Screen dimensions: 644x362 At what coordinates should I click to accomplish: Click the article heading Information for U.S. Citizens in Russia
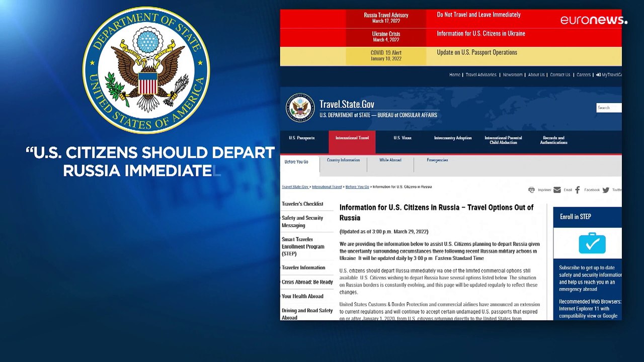pyautogui.click(x=436, y=213)
